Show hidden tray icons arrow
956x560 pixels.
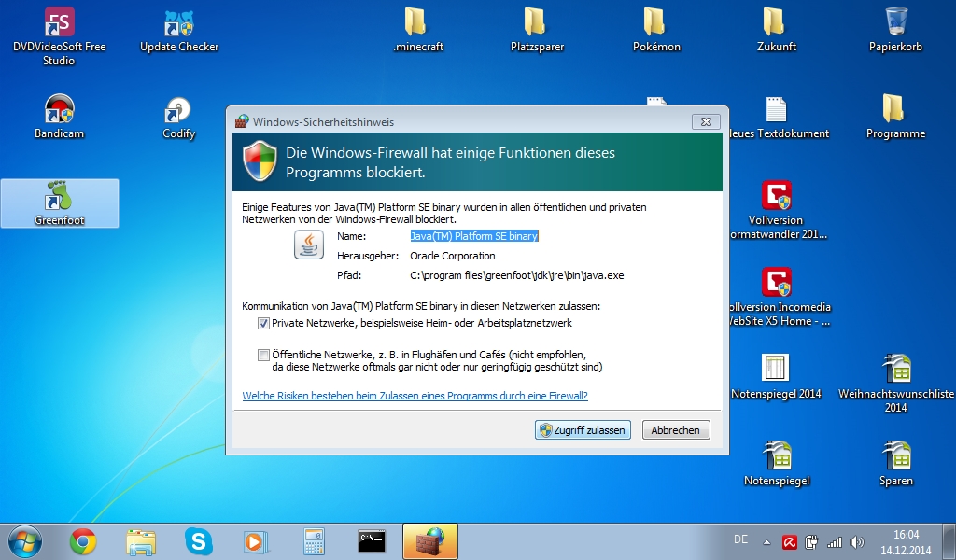click(767, 542)
